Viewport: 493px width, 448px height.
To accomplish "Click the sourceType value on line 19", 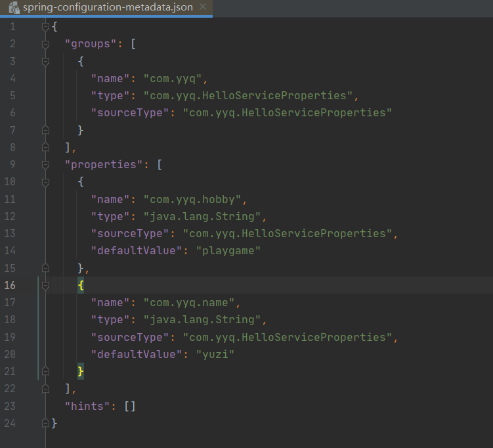I will point(288,337).
